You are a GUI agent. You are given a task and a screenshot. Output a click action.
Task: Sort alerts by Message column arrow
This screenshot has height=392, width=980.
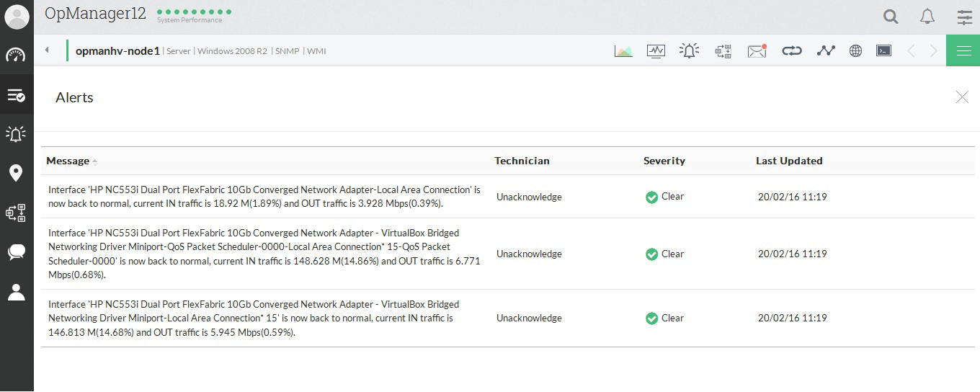pyautogui.click(x=95, y=161)
